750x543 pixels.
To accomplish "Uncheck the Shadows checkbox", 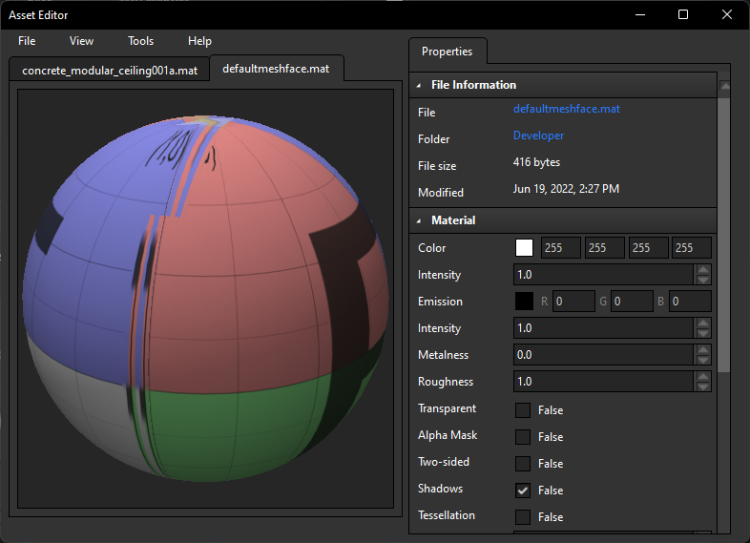I will pos(523,490).
